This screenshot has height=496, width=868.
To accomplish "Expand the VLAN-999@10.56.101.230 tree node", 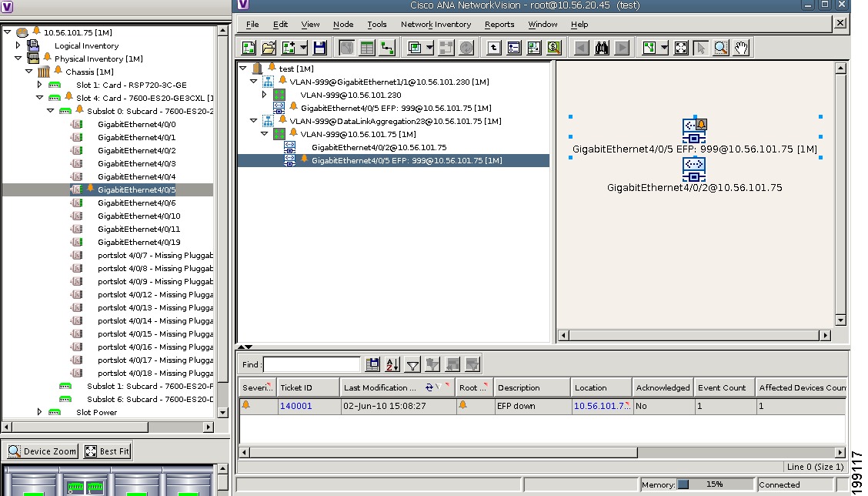I will point(265,95).
